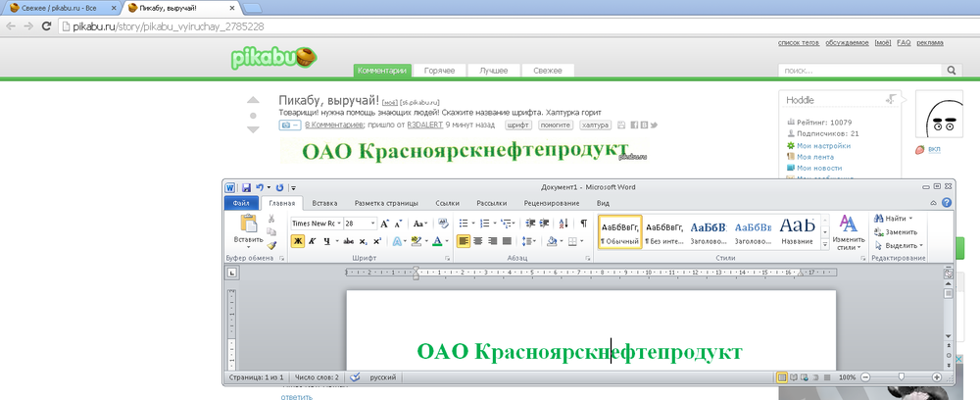Click the Save icon in Quick Access toolbar
980x400 pixels.
(246, 186)
